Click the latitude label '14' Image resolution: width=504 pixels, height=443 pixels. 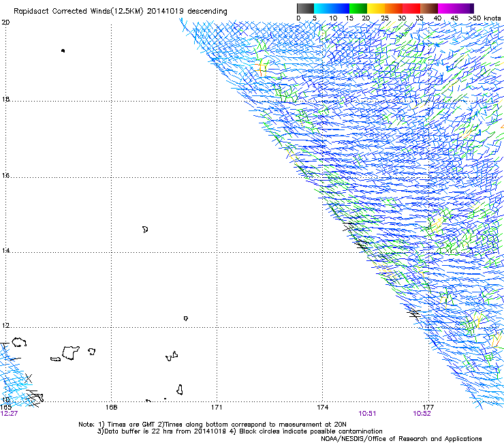[5, 250]
